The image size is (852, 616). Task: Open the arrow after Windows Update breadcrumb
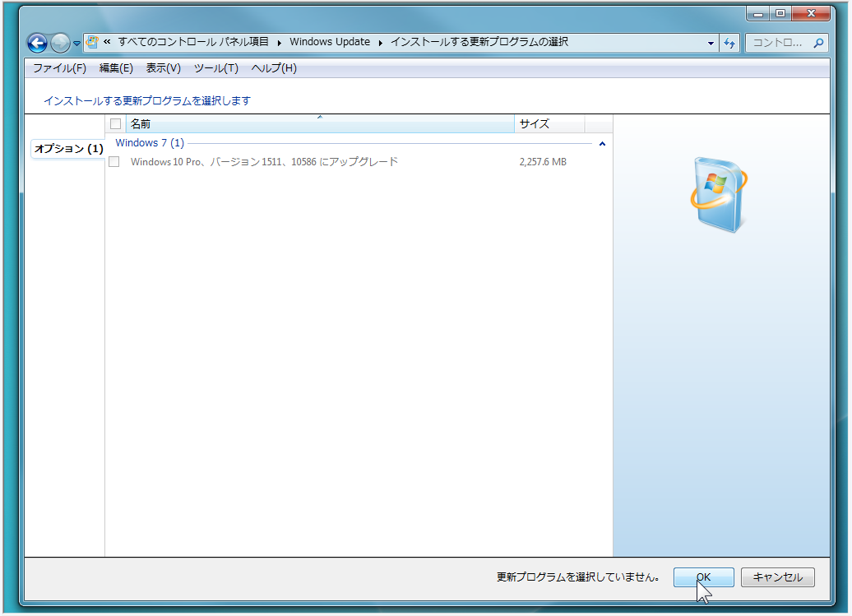pyautogui.click(x=380, y=43)
